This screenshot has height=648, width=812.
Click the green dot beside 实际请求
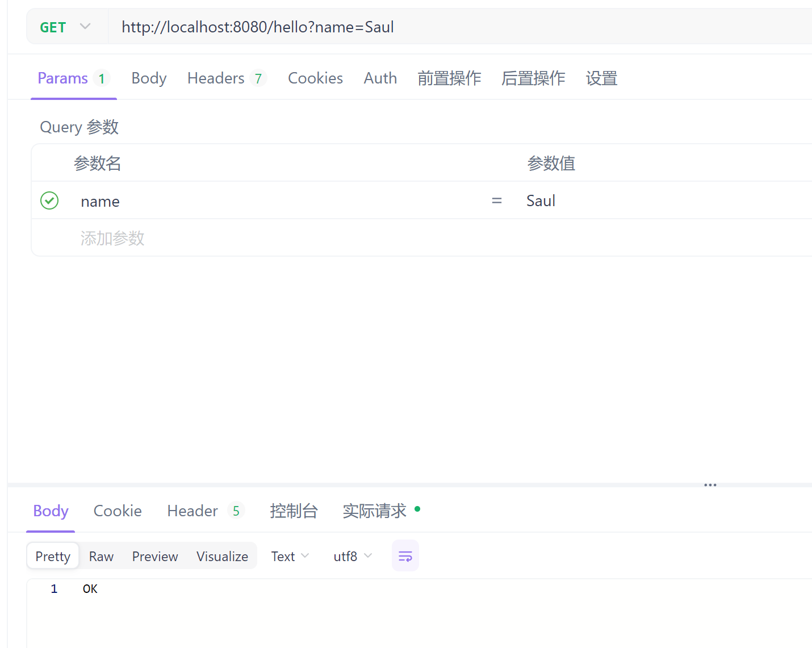[417, 510]
